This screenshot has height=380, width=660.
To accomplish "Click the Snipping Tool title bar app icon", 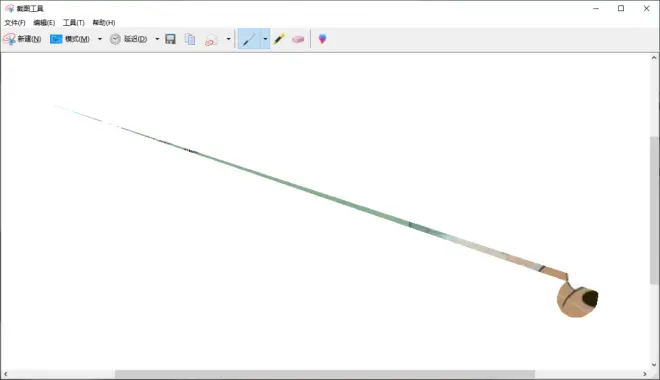I will (9, 8).
